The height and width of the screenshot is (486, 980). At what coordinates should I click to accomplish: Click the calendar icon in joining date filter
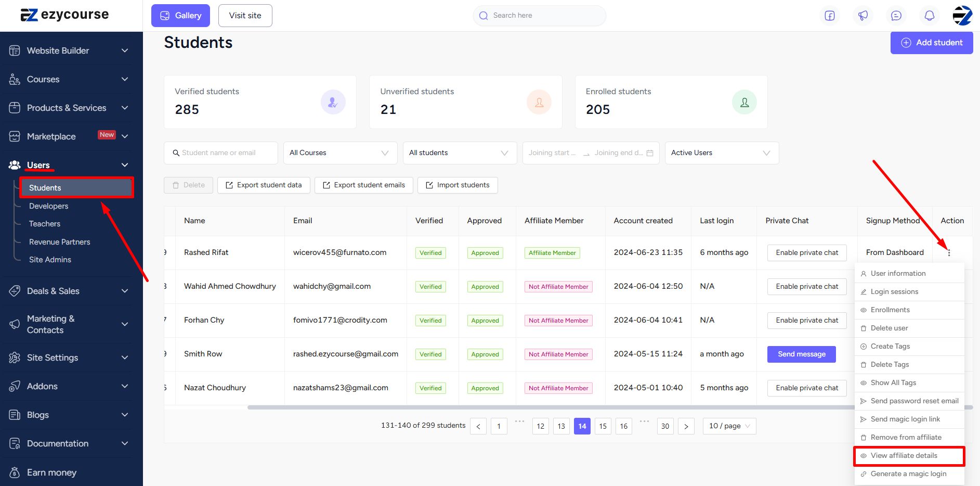[x=650, y=153]
